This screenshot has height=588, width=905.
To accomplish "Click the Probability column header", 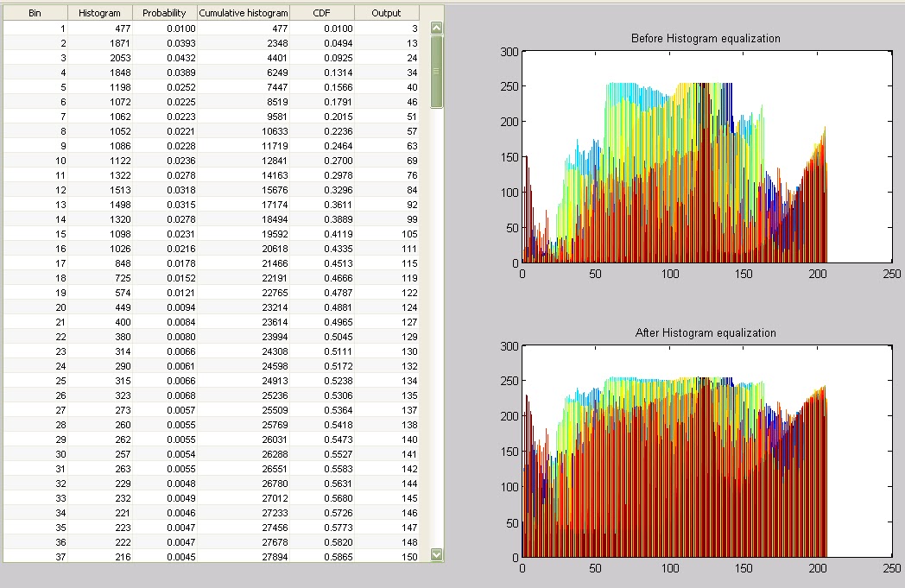I will tap(164, 12).
